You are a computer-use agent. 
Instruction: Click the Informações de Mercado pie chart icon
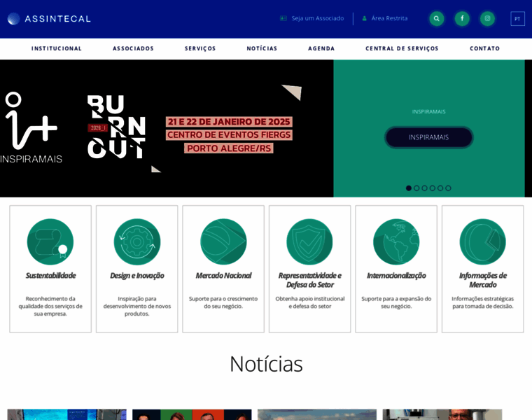click(482, 242)
